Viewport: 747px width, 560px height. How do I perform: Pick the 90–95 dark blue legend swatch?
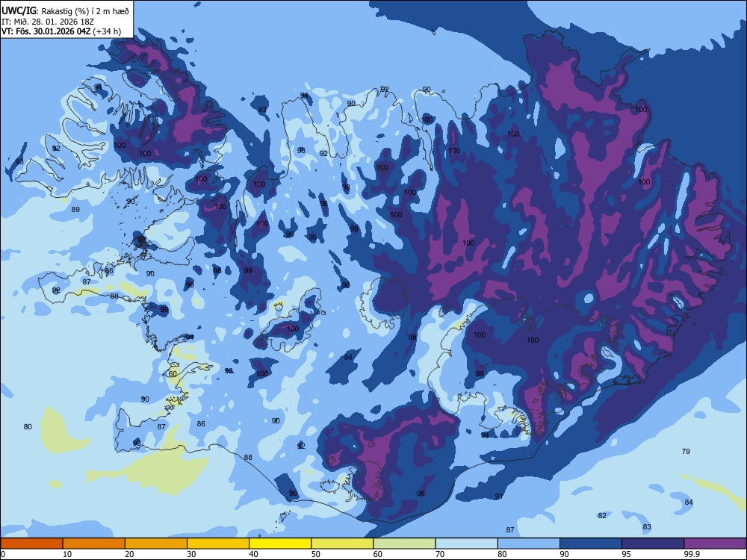(x=591, y=544)
